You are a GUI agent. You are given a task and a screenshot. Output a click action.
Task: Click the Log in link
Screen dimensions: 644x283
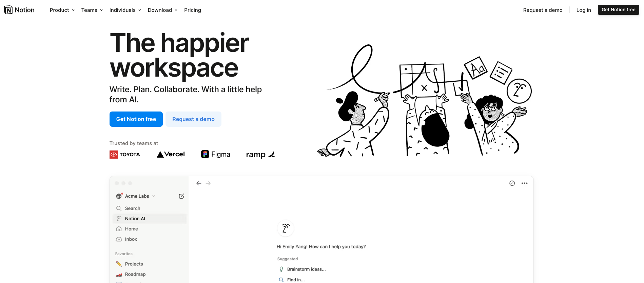click(x=584, y=10)
